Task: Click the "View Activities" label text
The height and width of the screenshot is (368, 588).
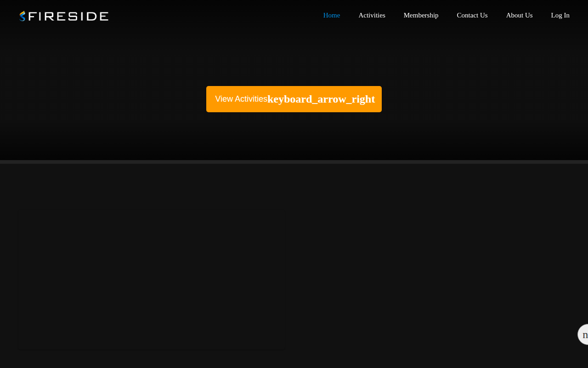Action: pyautogui.click(x=241, y=99)
